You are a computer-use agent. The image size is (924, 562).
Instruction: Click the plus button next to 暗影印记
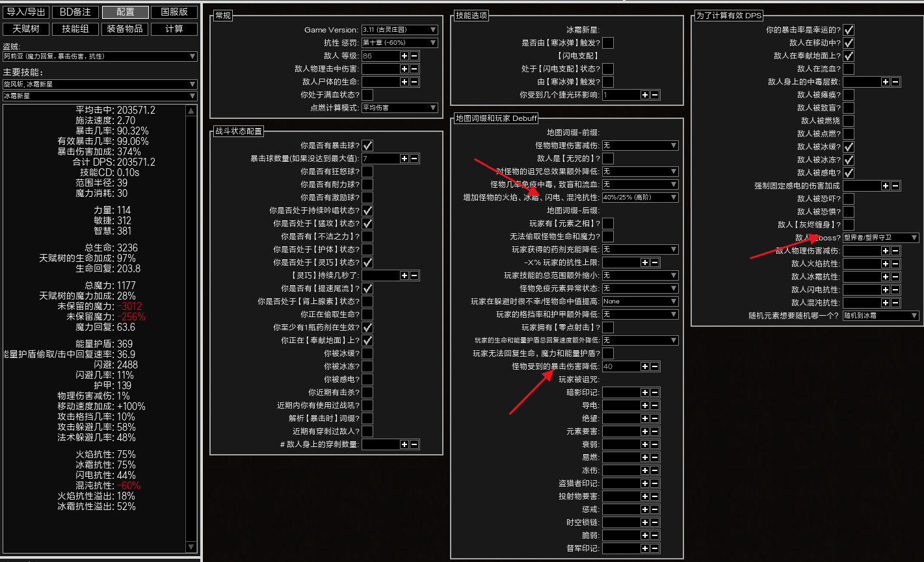click(x=644, y=392)
